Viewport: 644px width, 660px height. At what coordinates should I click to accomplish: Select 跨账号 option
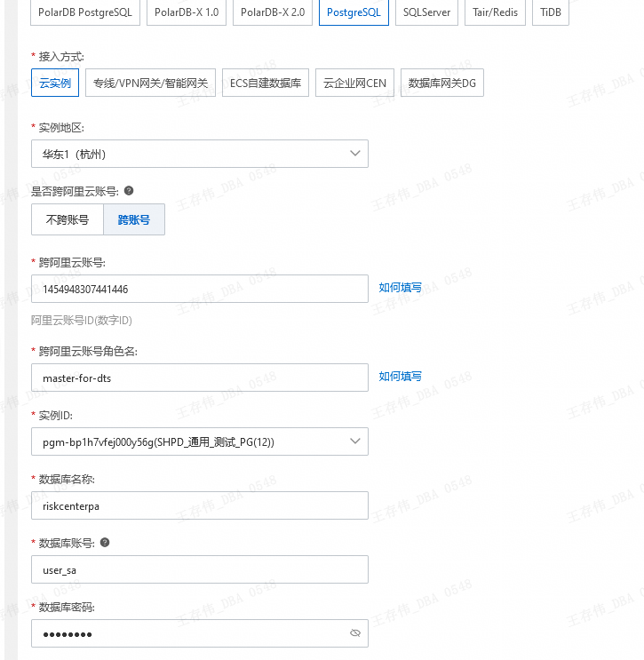134,219
